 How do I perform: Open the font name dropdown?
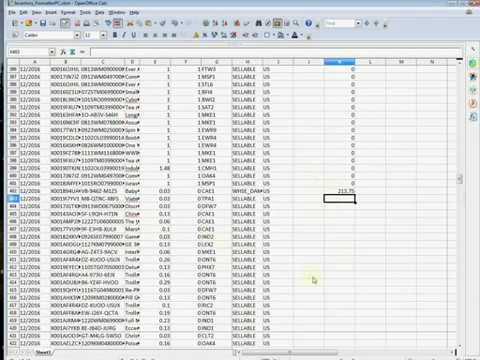pyautogui.click(x=77, y=35)
